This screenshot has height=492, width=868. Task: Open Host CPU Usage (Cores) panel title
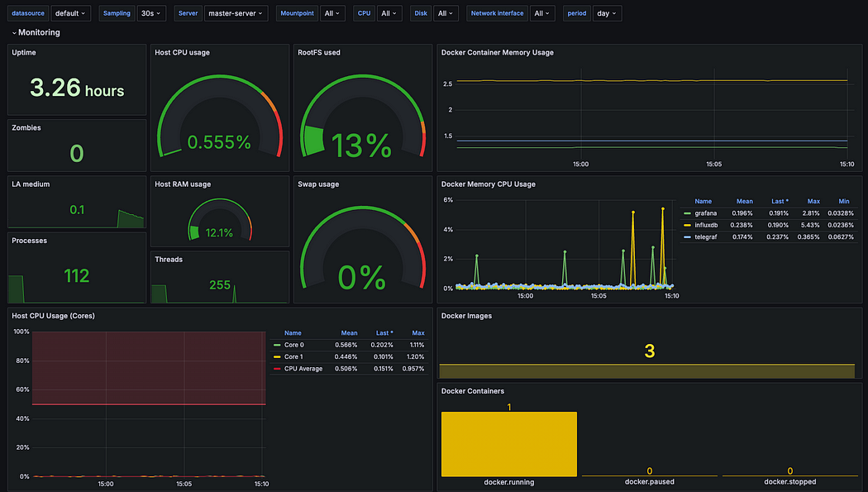coord(53,316)
